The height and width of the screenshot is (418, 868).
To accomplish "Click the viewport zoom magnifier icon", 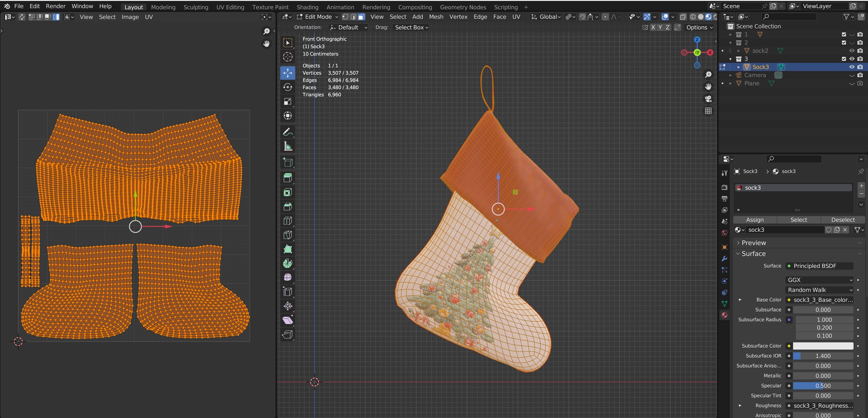I will tap(708, 75).
